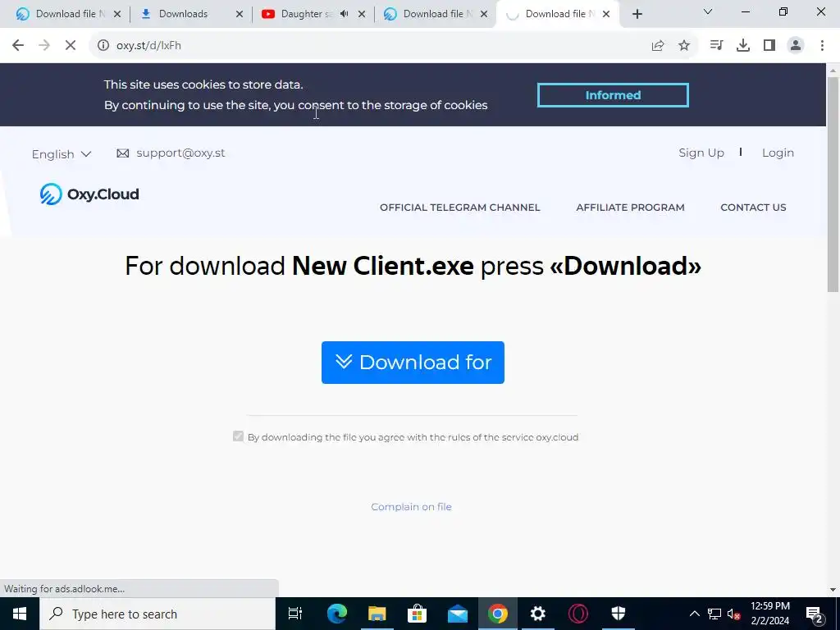Open the English language dropdown

(x=61, y=154)
